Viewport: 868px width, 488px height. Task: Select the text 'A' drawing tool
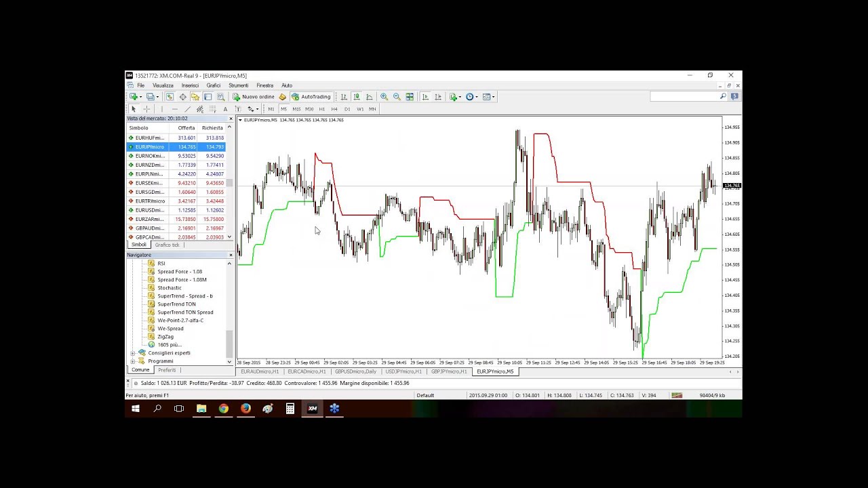point(225,109)
